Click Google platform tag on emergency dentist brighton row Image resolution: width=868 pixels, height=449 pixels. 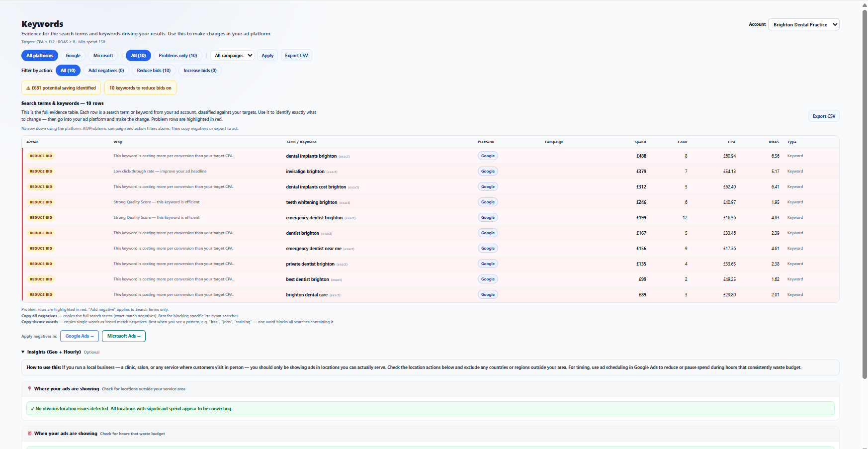pyautogui.click(x=488, y=218)
